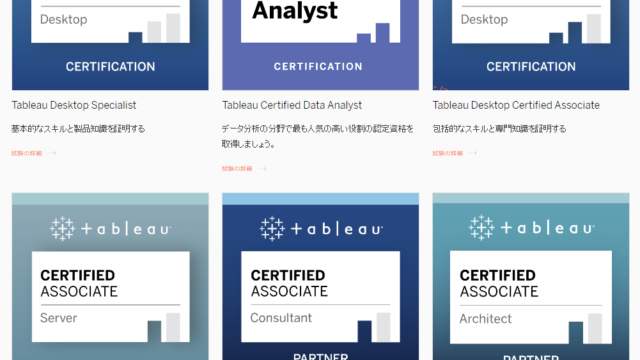Select the Data Analyst description starting with データ分析の分野で
The width and height of the screenshot is (640, 360).
(318, 136)
